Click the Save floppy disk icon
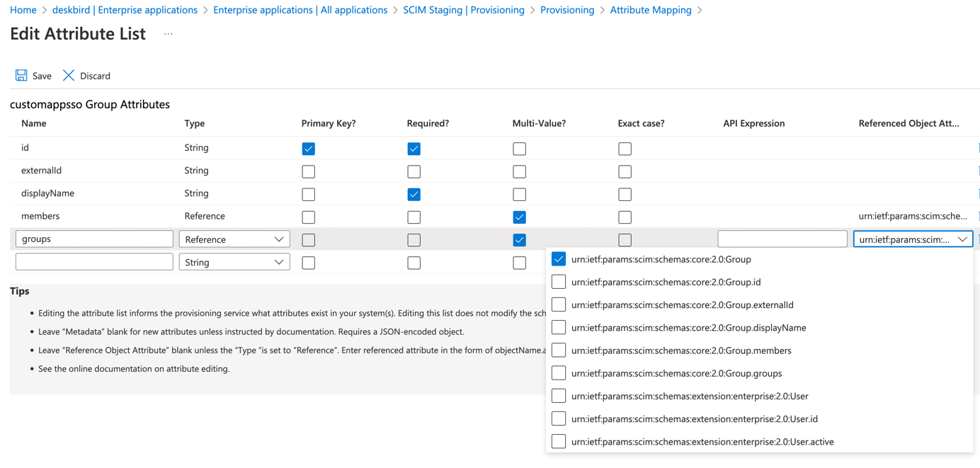 pos(21,76)
